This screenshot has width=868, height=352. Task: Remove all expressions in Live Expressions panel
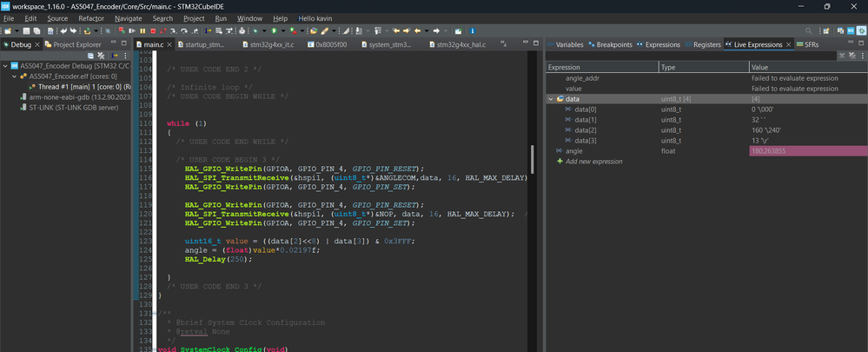pyautogui.click(x=853, y=56)
